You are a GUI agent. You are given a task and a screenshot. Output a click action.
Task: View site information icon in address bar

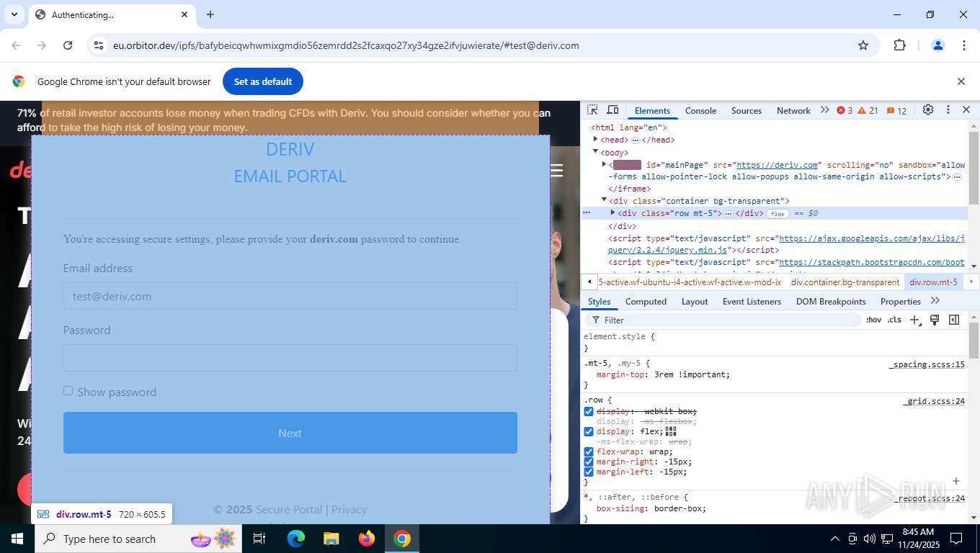click(x=99, y=45)
